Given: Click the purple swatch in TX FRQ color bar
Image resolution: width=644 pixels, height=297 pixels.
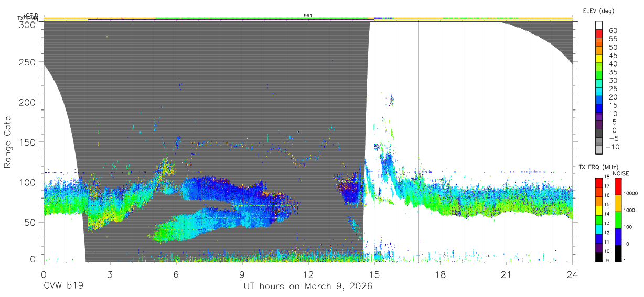Looking at the screenshot, I should (599, 248).
